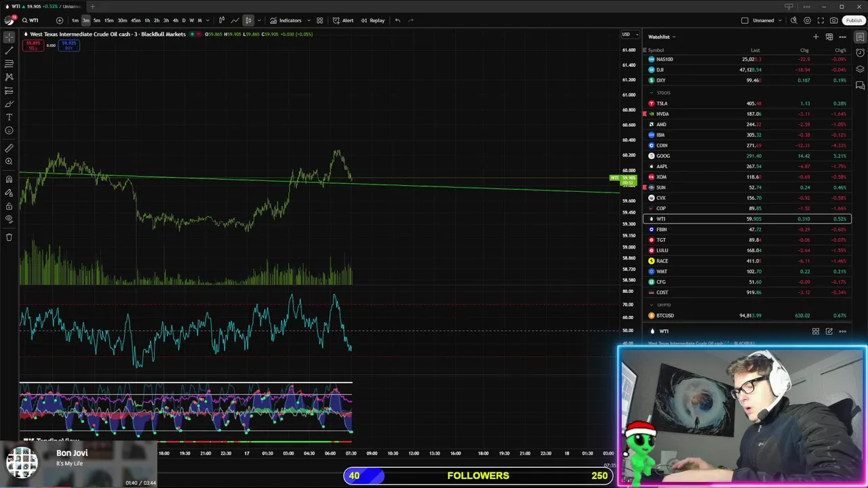Viewport: 868px width, 488px height.
Task: Start bar Replay mode
Action: (x=372, y=20)
